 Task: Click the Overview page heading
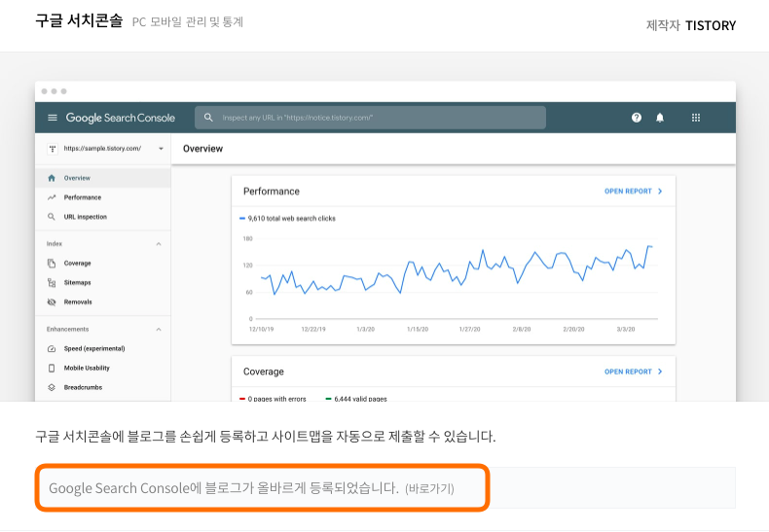tap(202, 149)
